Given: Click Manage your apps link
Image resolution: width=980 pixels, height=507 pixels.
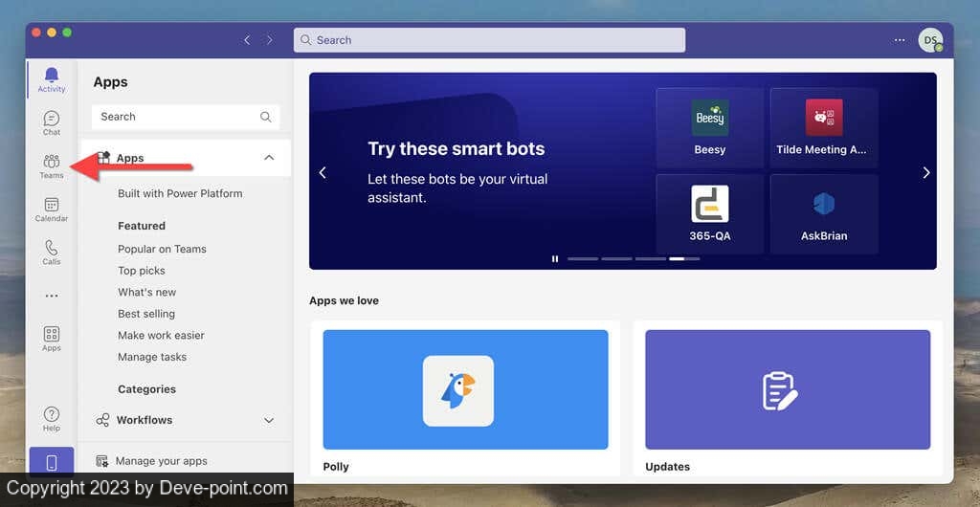Looking at the screenshot, I should coord(161,461).
